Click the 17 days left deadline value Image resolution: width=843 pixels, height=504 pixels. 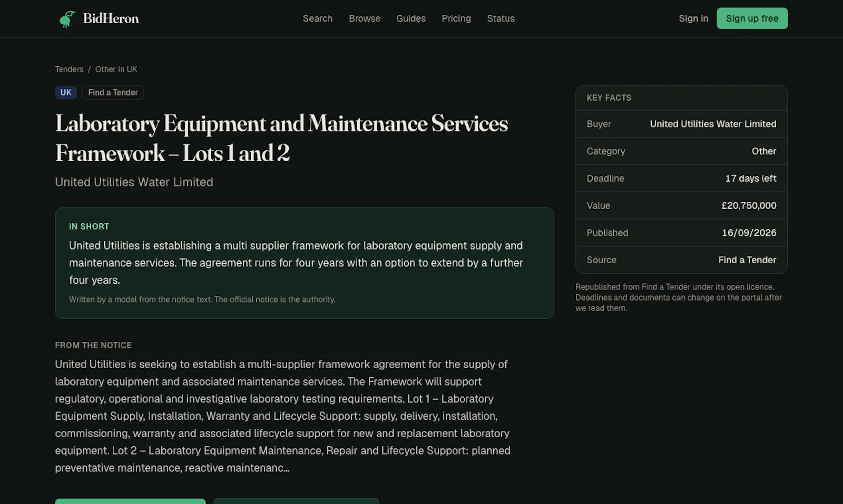coord(751,179)
